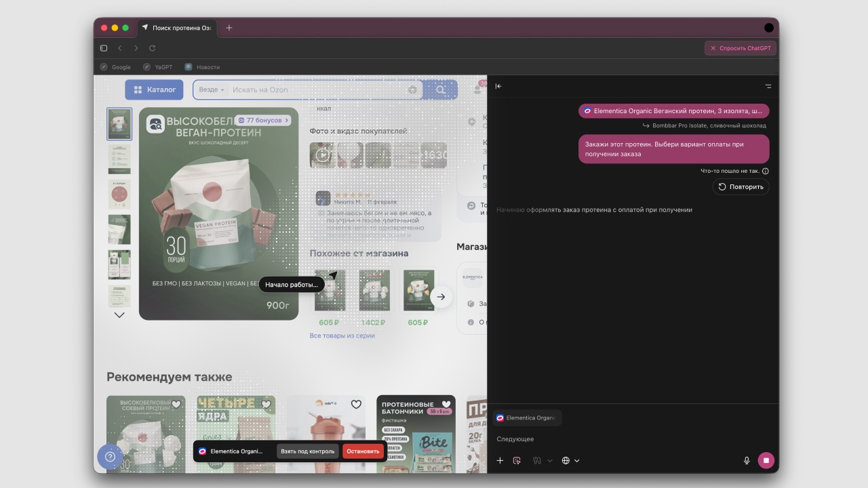Click the greyed-out tool icon in the chat toolbar
868x488 pixels.
536,460
